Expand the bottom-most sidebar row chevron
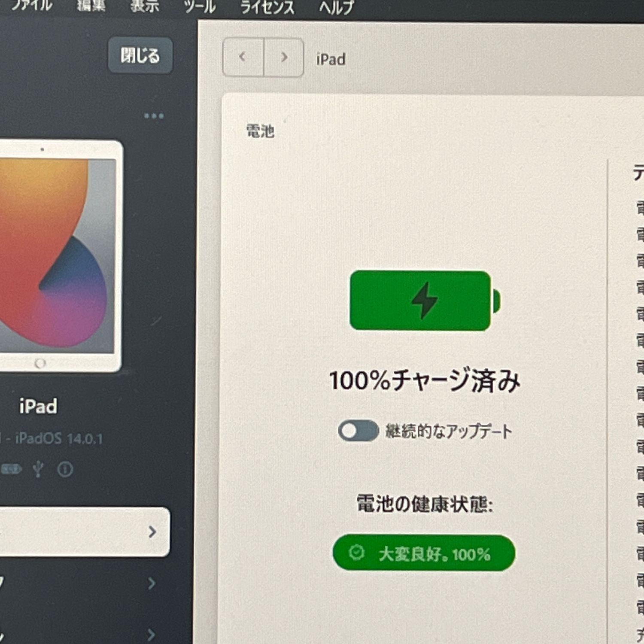 151,634
